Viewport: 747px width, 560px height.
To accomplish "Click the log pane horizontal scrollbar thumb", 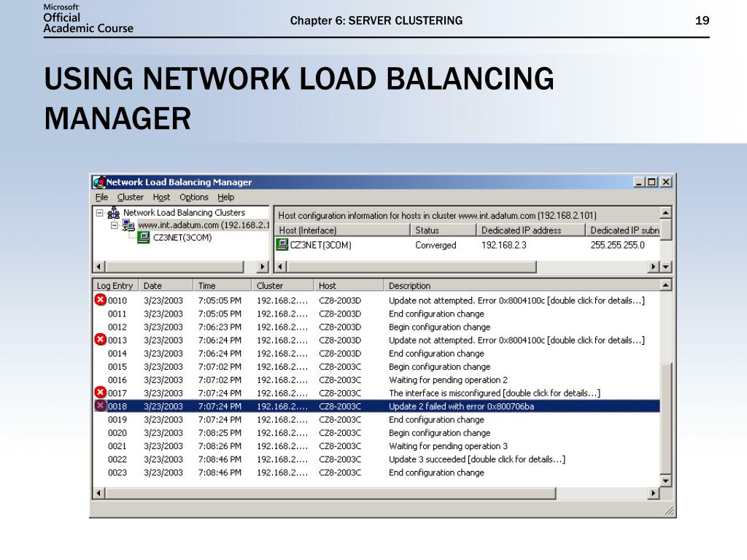I will (330, 494).
